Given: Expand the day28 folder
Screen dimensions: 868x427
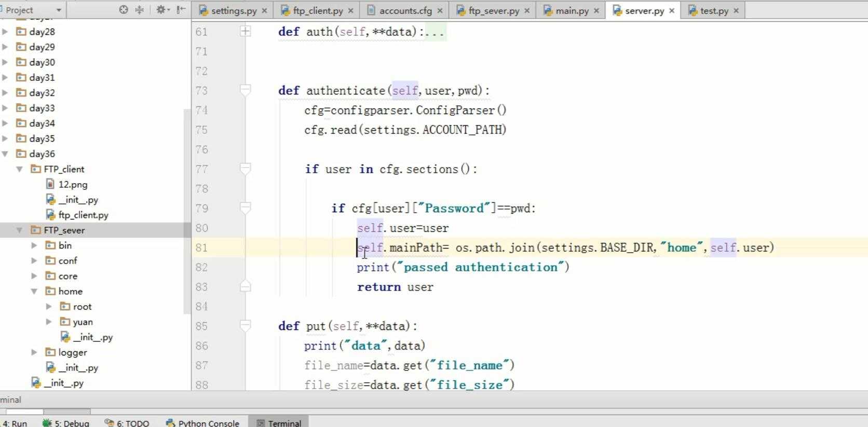Looking at the screenshot, I should (x=5, y=32).
